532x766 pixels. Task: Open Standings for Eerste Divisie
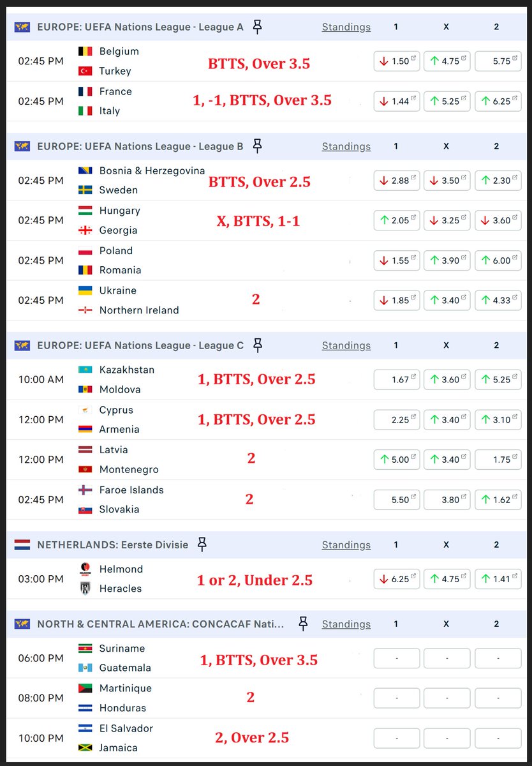[x=346, y=544]
